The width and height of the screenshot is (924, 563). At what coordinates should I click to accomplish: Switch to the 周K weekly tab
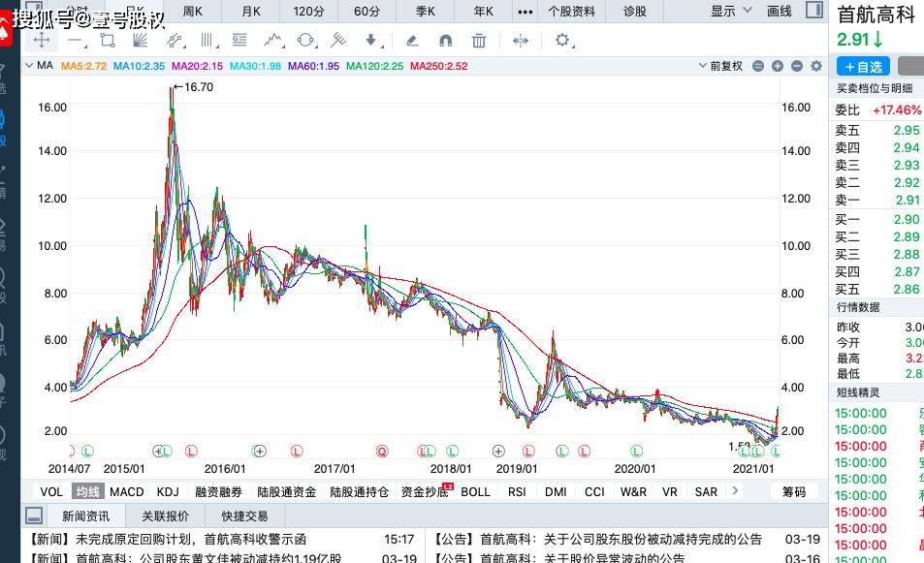point(193,12)
